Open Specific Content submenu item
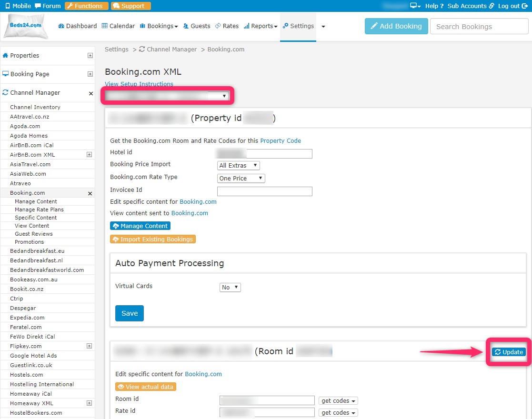This screenshot has height=419, width=532. tap(36, 218)
